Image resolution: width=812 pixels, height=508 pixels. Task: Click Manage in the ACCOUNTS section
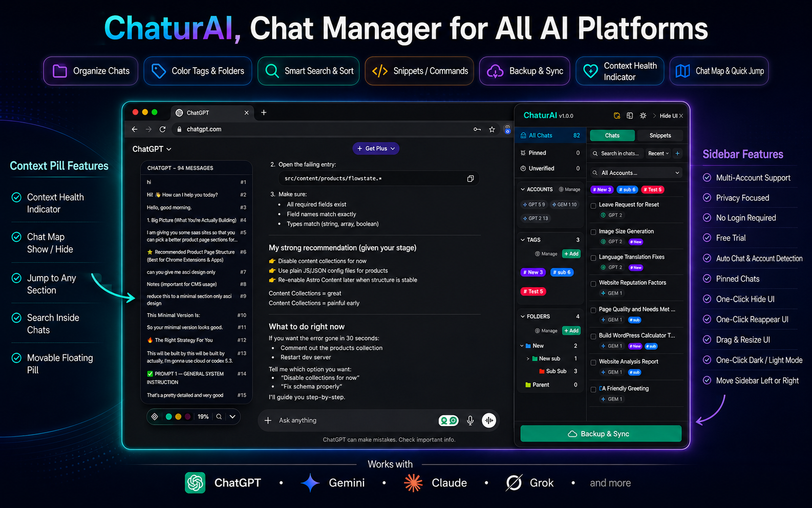tap(569, 189)
